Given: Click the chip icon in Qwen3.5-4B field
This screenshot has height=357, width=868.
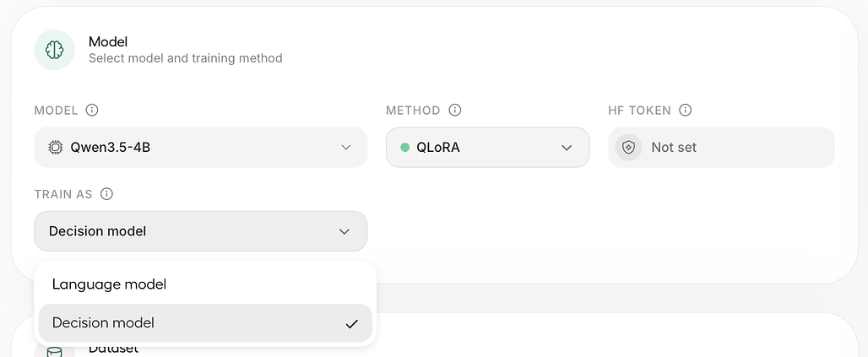Looking at the screenshot, I should click(56, 147).
